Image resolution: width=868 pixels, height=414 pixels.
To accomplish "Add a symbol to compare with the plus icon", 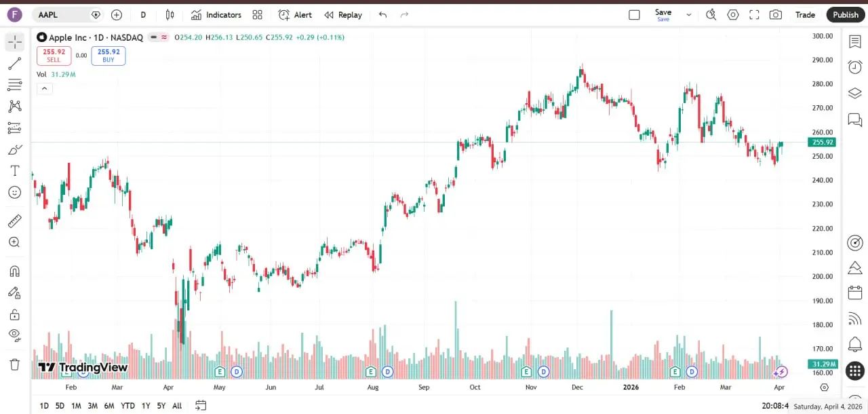I will click(117, 14).
